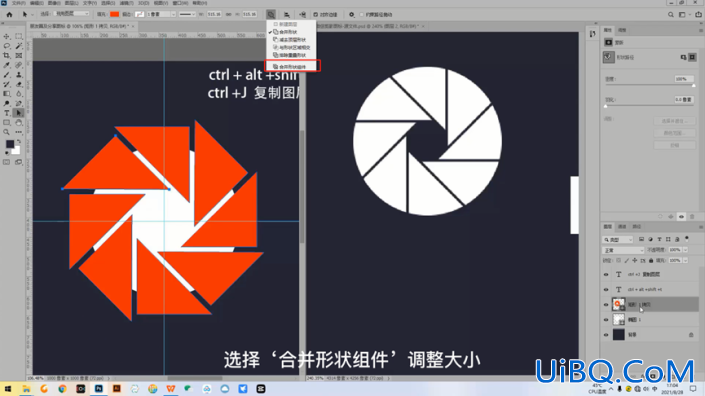Hide the background layer

pyautogui.click(x=606, y=335)
